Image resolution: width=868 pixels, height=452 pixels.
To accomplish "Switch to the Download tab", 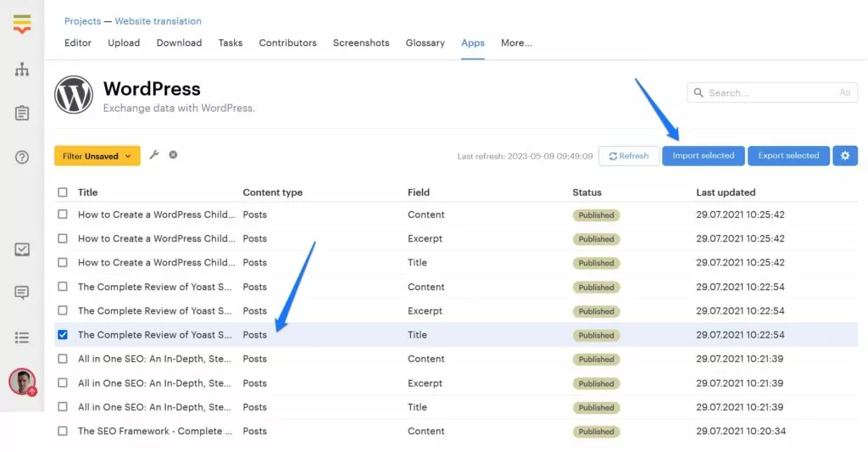I will pos(179,42).
